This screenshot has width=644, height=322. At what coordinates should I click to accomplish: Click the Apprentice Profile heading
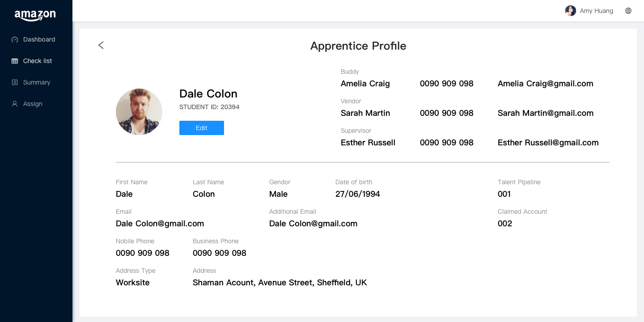point(358,46)
